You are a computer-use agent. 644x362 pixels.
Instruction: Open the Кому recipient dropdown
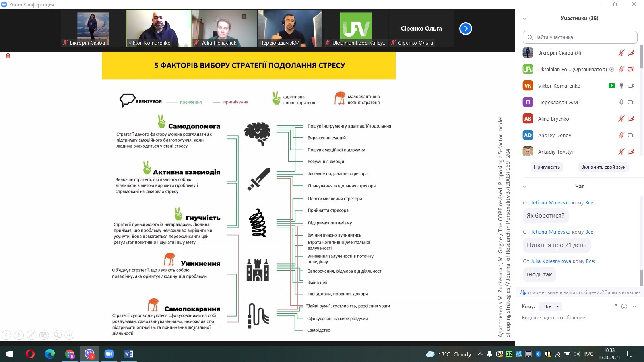(551, 306)
